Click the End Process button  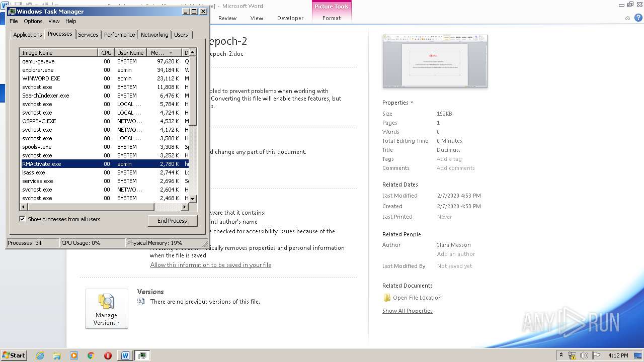[x=172, y=221]
